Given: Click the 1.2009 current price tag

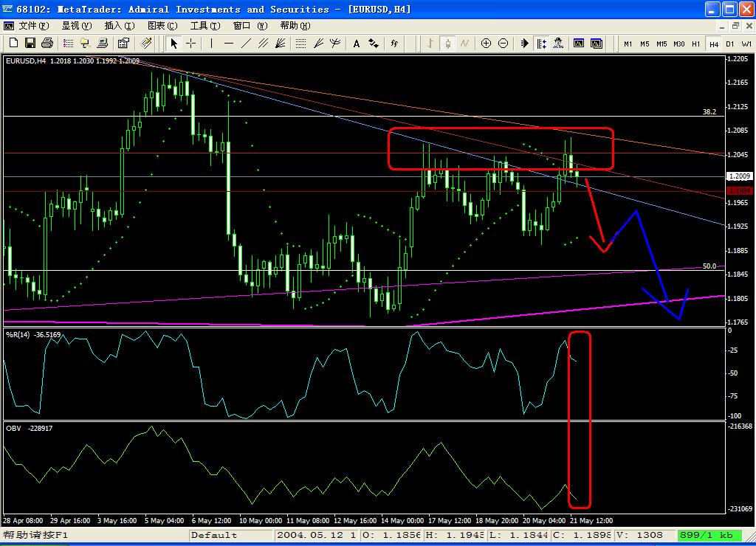Looking at the screenshot, I should click(739, 176).
